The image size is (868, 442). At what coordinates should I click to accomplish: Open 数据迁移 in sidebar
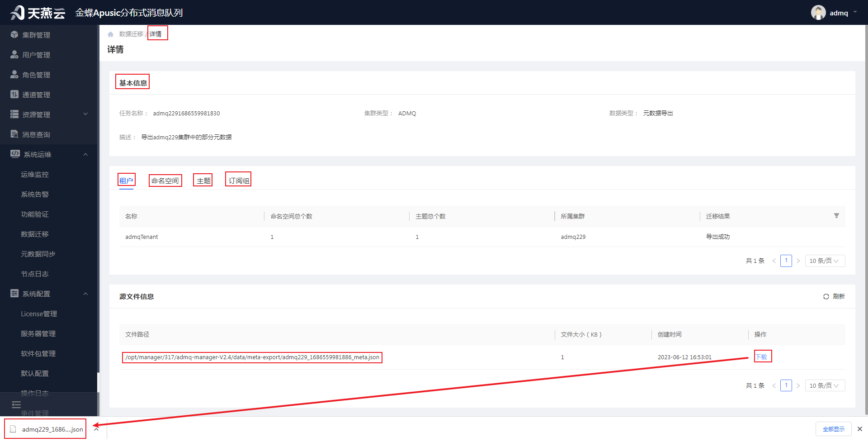coord(35,234)
